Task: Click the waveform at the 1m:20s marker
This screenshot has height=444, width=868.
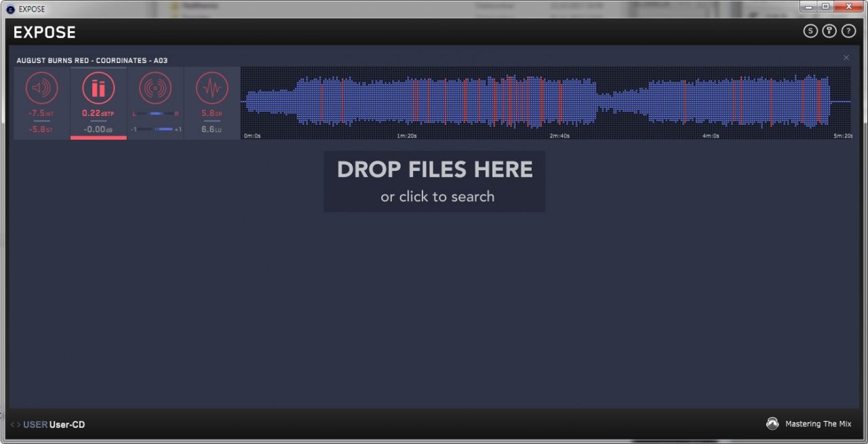Action: (x=407, y=102)
